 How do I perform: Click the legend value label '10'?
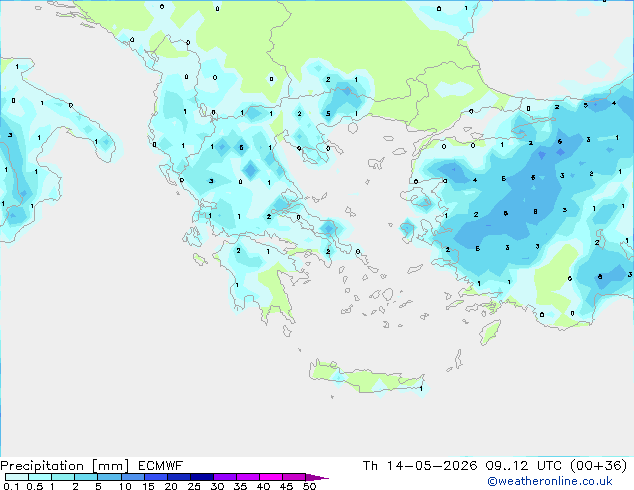(x=125, y=486)
